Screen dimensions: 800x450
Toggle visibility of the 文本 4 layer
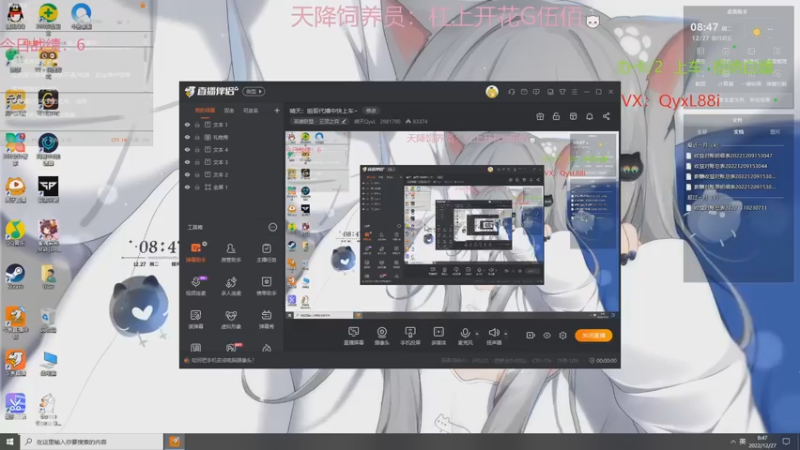click(187, 149)
